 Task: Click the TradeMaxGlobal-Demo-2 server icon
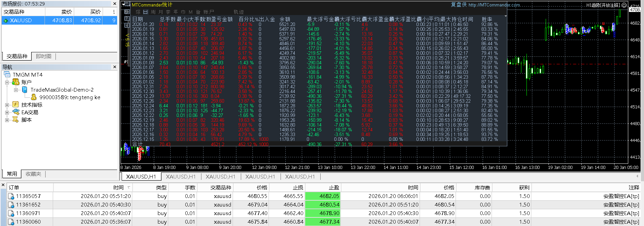pyautogui.click(x=25, y=90)
